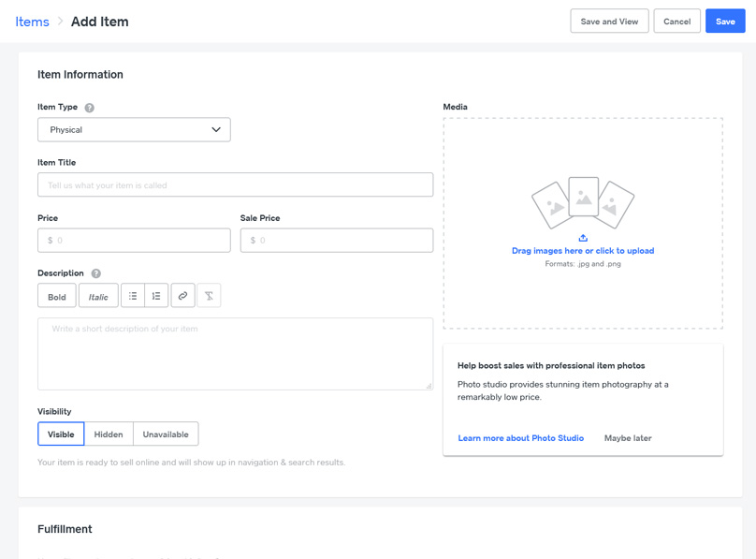756x559 pixels.
Task: Set visibility to Unavailable
Action: coord(166,434)
